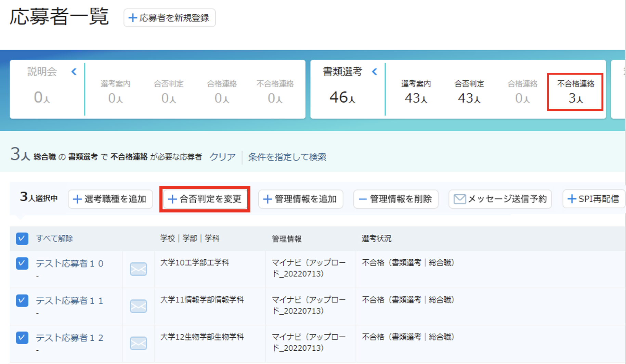Click 選考職種を追加 button

pyautogui.click(x=110, y=199)
